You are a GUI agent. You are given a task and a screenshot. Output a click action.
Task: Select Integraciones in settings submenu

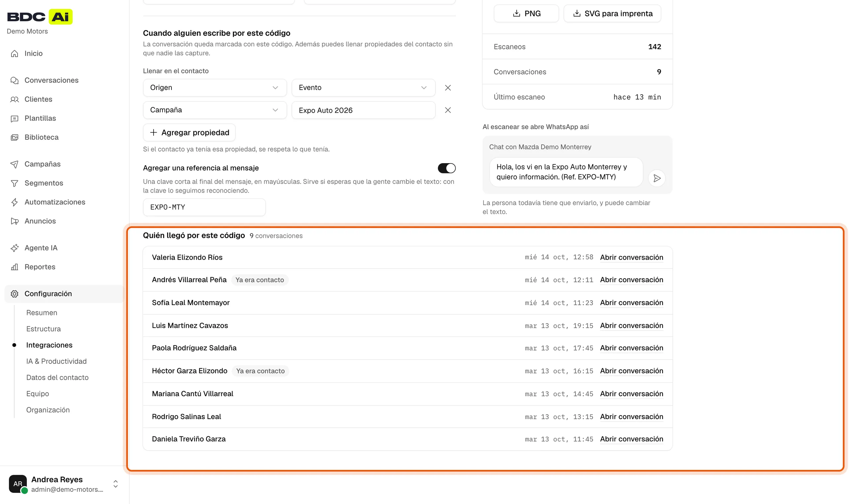(49, 346)
